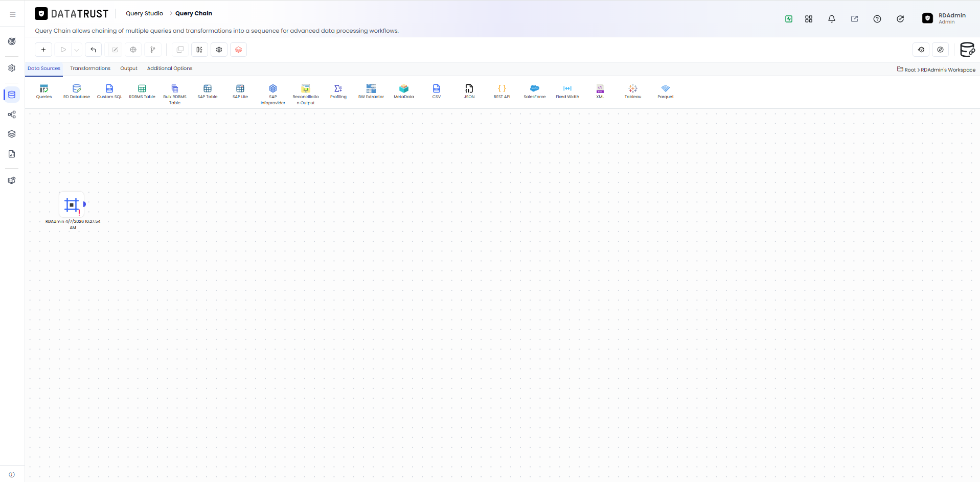Select the SalesForce source
Screen dimensions: 980x482
point(535,91)
